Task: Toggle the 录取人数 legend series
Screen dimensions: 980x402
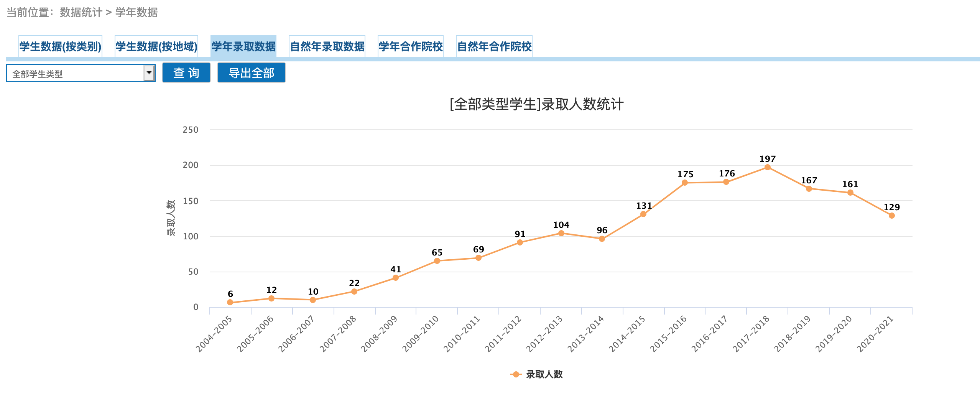Action: [x=537, y=374]
